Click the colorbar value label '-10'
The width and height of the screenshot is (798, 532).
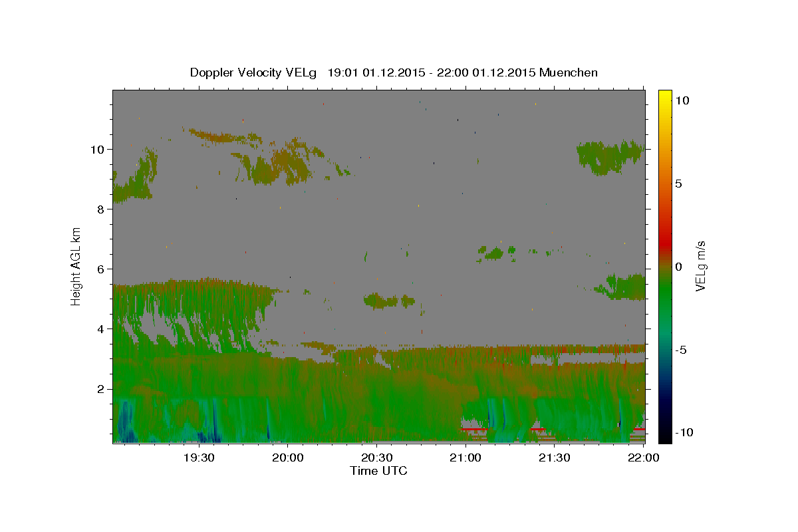(683, 432)
